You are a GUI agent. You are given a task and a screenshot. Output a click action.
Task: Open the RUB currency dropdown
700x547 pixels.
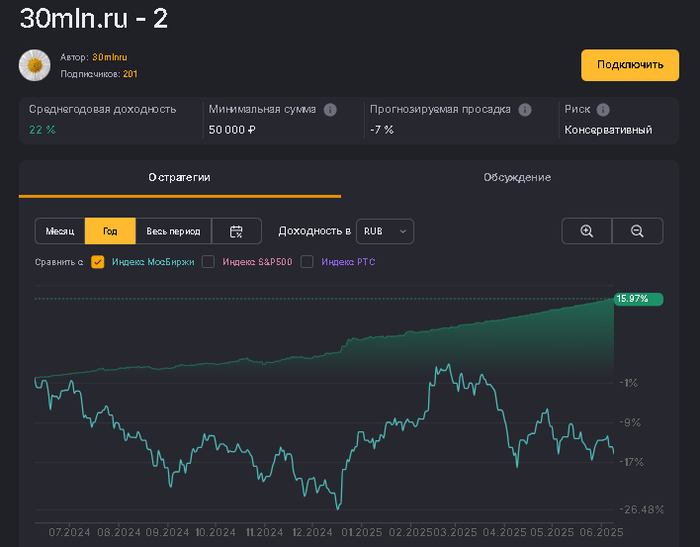coord(385,231)
